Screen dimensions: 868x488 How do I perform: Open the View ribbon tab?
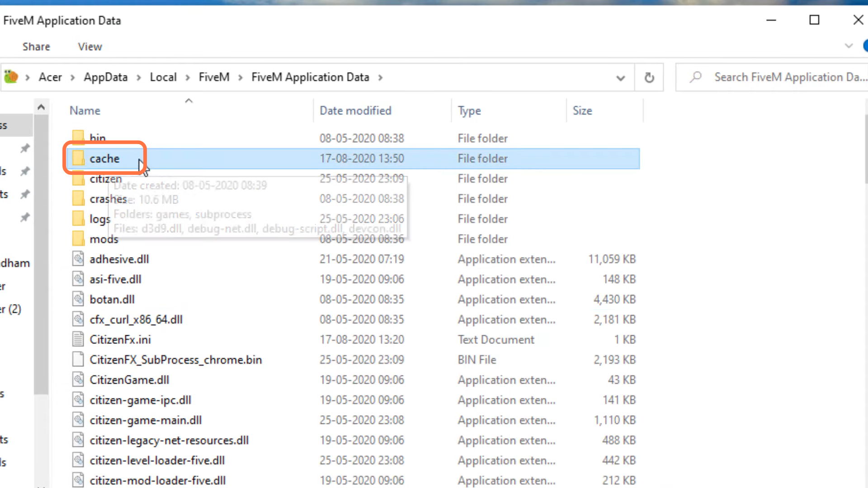(90, 47)
